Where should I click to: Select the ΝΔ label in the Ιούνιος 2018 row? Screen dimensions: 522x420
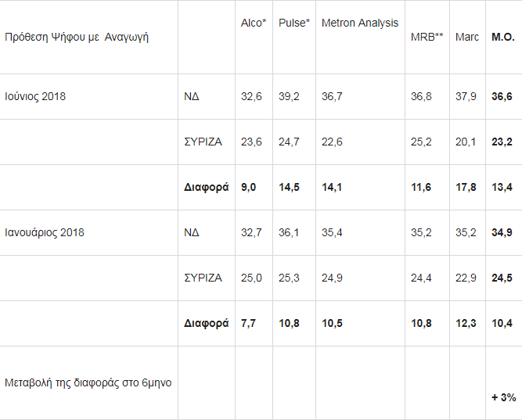point(192,96)
